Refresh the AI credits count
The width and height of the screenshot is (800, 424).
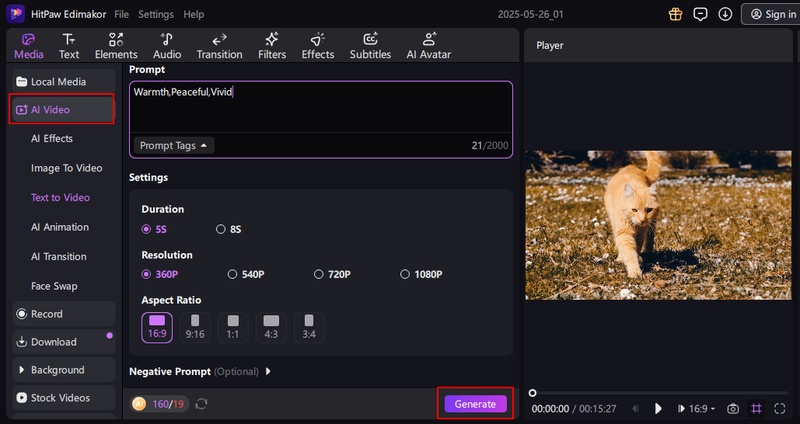click(x=202, y=404)
